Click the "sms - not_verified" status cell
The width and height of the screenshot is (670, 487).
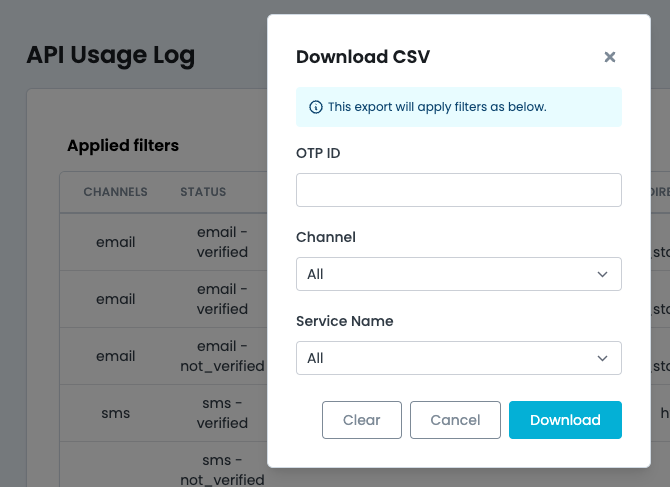coord(222,469)
